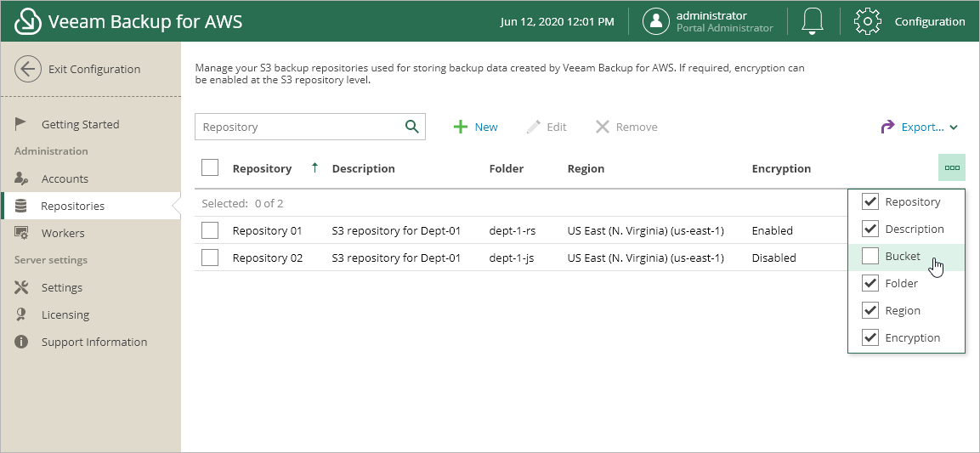Click the 'Disabled' encryption value
Viewport: 980px width, 453px height.
[773, 258]
